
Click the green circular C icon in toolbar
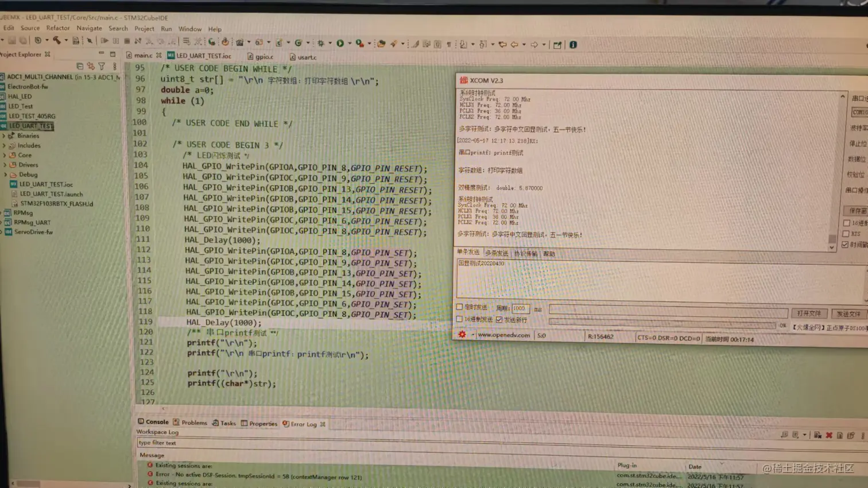pos(298,42)
